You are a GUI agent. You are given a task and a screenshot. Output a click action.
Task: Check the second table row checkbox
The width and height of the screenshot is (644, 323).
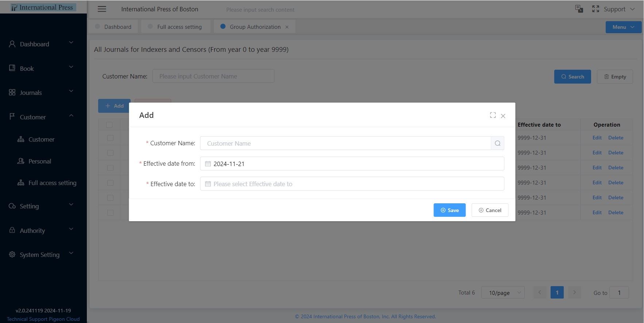coord(110,153)
